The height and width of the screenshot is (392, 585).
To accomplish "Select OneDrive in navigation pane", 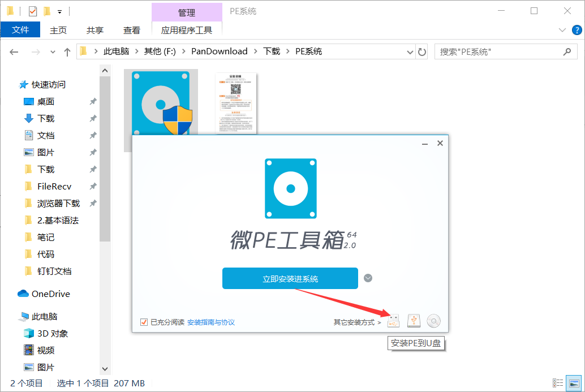I will pyautogui.click(x=44, y=294).
